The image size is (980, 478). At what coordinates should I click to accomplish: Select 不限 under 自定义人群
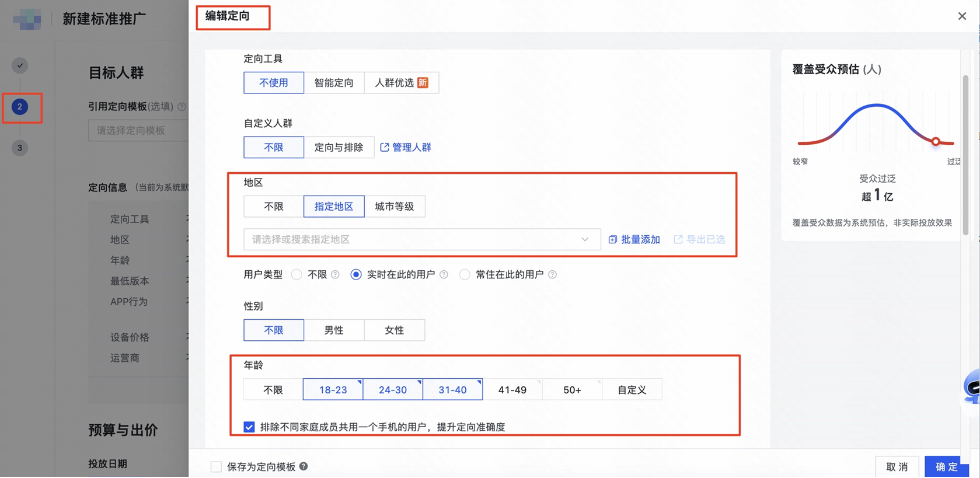pyautogui.click(x=274, y=148)
